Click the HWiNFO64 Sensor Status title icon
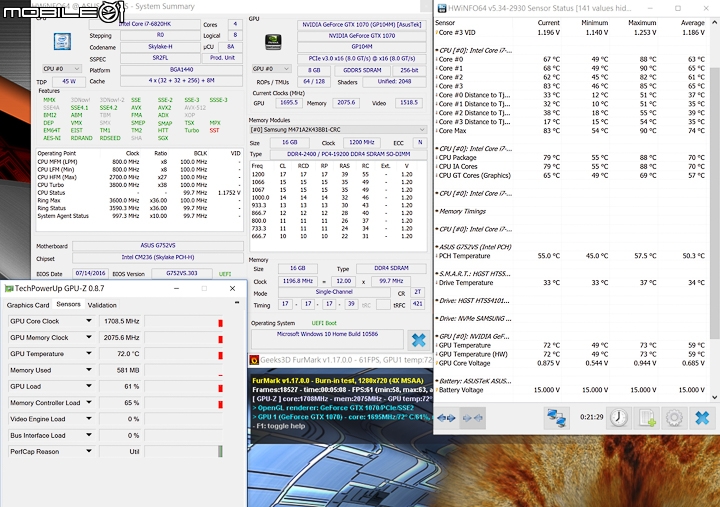The image size is (720, 507). click(442, 8)
